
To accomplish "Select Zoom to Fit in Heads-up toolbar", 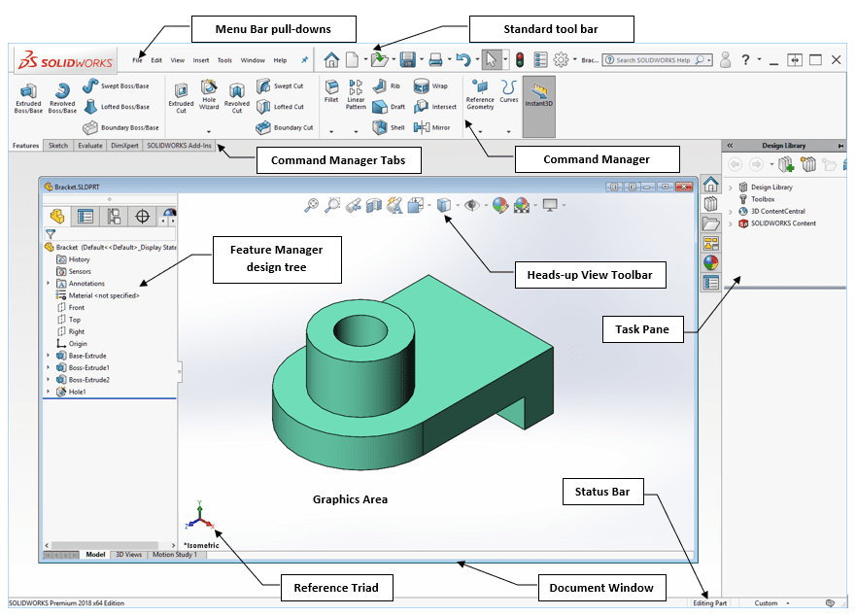I will click(310, 204).
